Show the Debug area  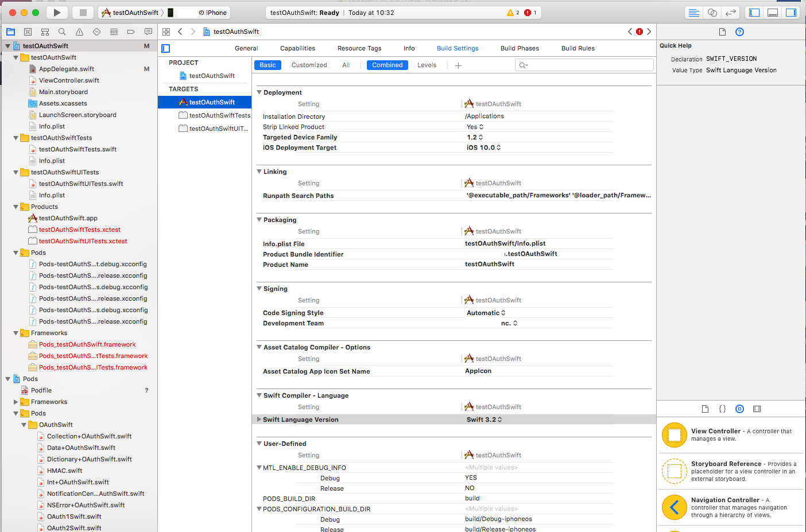[772, 12]
